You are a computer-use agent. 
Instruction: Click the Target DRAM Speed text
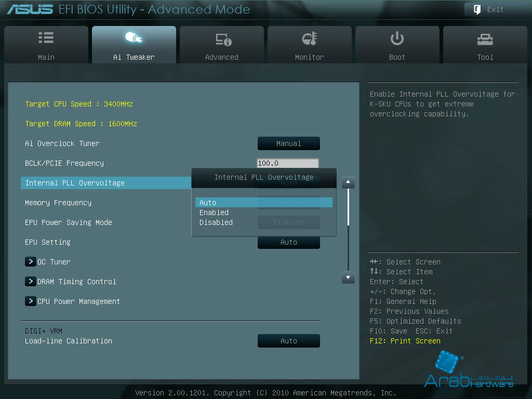[81, 124]
